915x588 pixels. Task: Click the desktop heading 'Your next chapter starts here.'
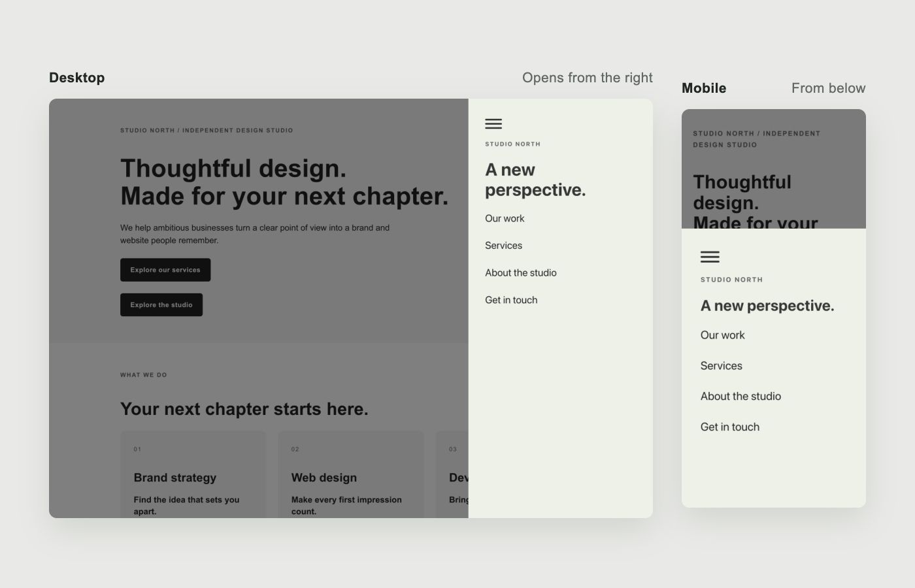coord(244,409)
